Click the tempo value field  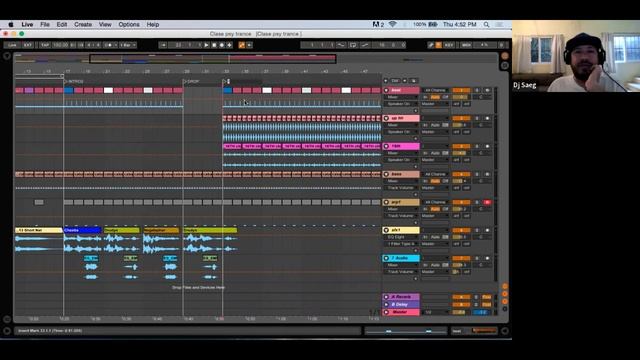tap(60, 45)
